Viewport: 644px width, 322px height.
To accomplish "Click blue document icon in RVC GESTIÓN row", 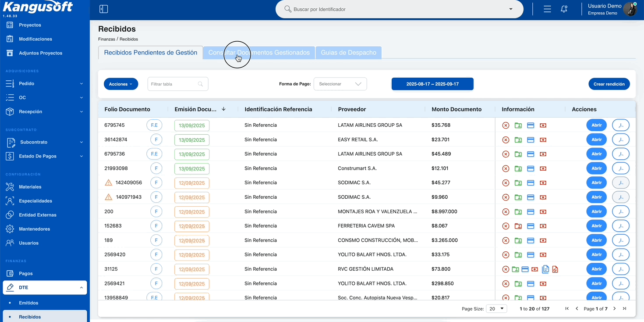I will pos(545,269).
